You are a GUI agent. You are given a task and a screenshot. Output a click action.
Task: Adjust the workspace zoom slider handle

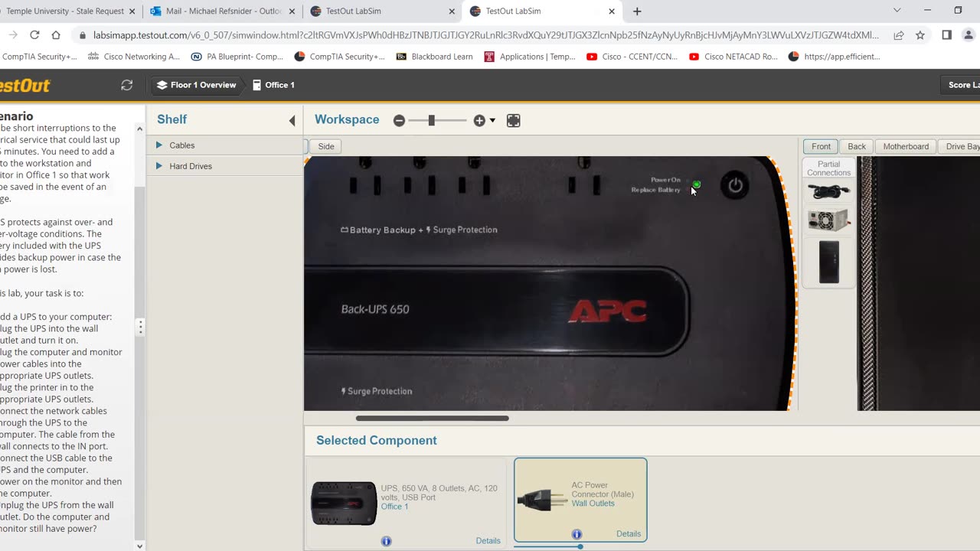coord(432,120)
